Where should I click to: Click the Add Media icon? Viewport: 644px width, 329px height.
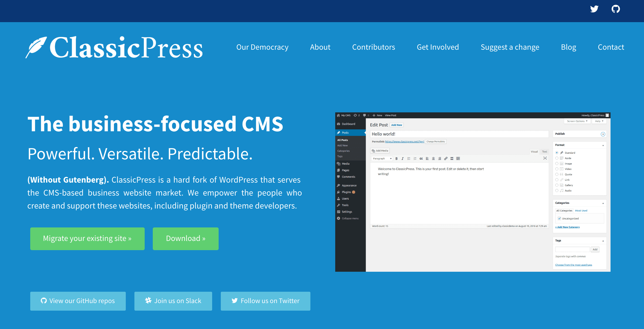pos(374,150)
